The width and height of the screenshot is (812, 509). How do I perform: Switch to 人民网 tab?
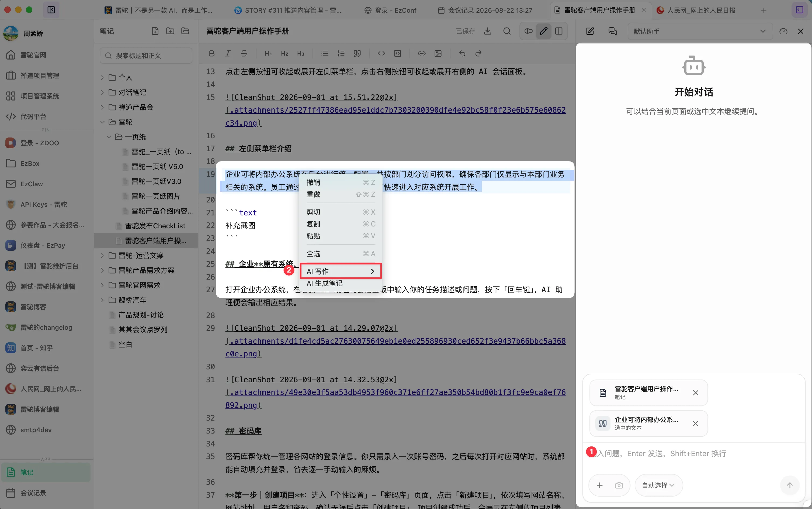coord(696,10)
